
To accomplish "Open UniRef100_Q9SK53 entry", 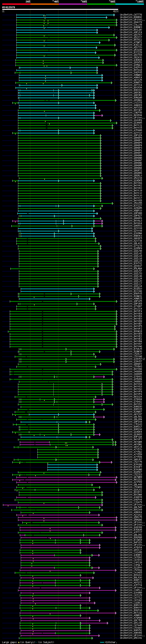I will coord(131,63).
